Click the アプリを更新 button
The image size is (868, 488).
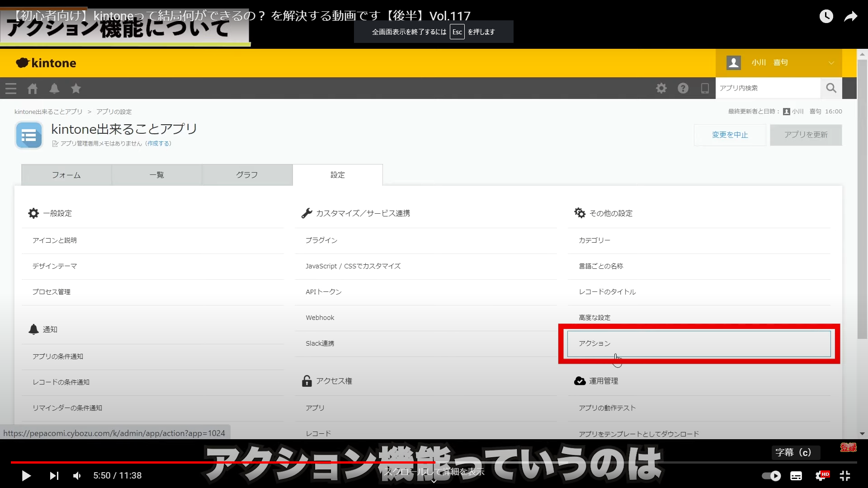[806, 135]
